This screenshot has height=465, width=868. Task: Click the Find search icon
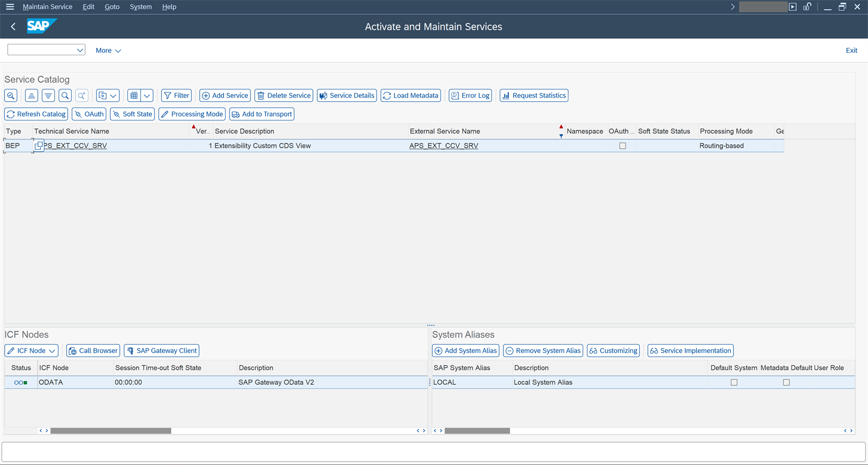(x=65, y=95)
